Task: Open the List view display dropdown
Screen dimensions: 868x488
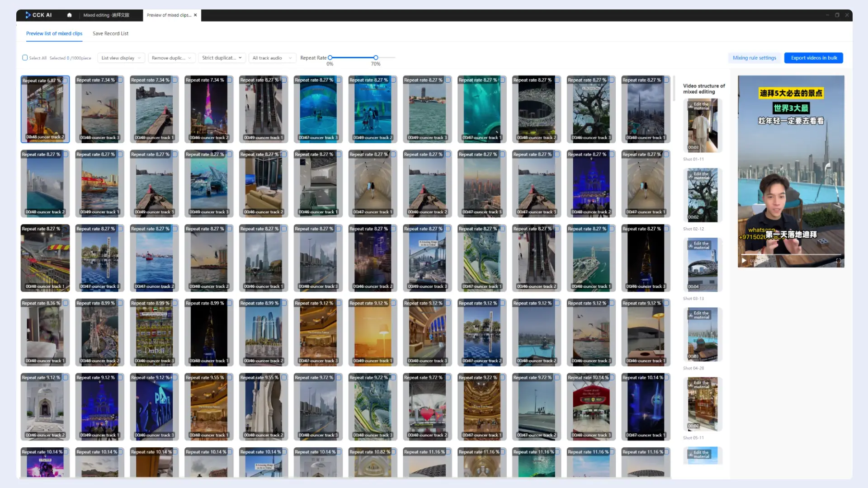Action: [x=121, y=58]
